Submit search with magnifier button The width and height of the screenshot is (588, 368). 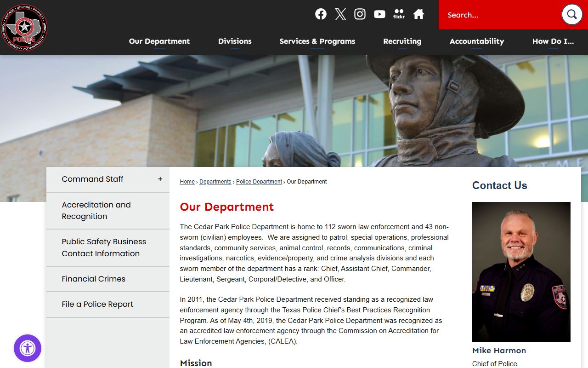pos(572,15)
